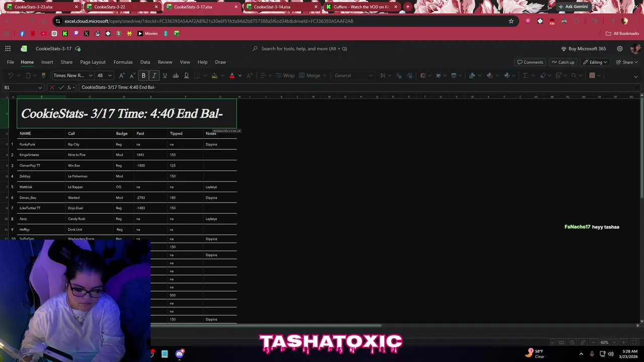Open the Share dropdown button
The width and height of the screenshot is (644, 362).
[628, 62]
